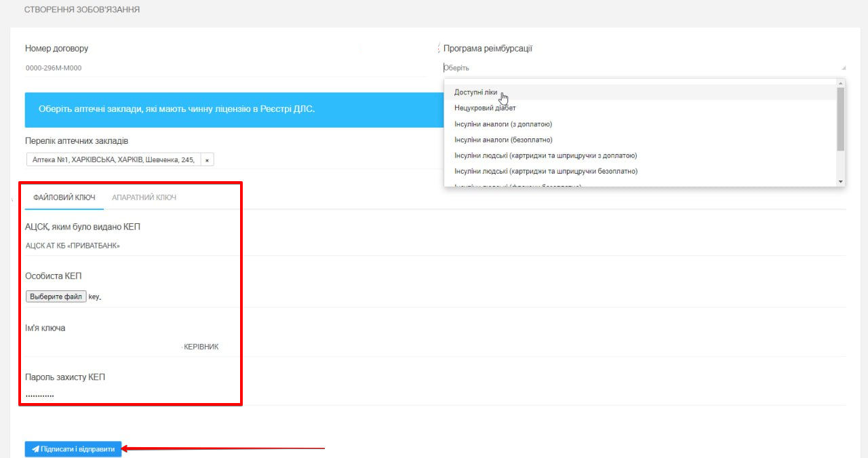
Task: Choose Інсуліни людські картриджі з доплатою option
Action: click(545, 155)
